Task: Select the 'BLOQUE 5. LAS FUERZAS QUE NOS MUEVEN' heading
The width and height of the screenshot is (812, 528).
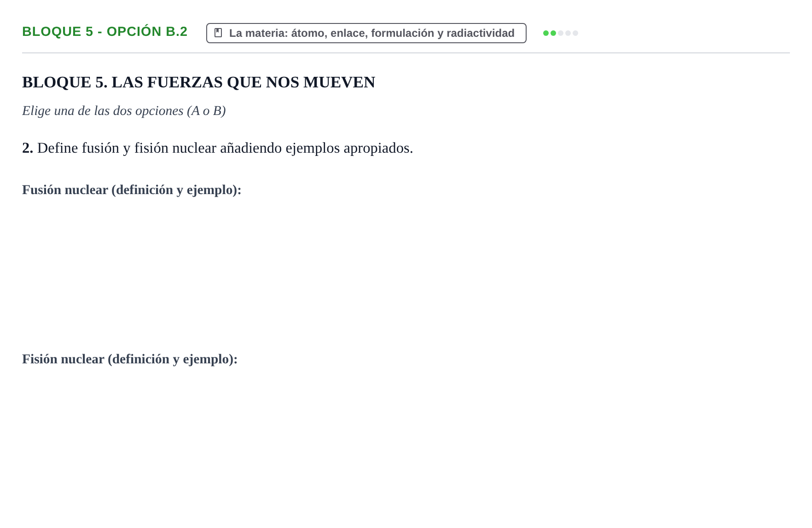Action: pos(198,82)
